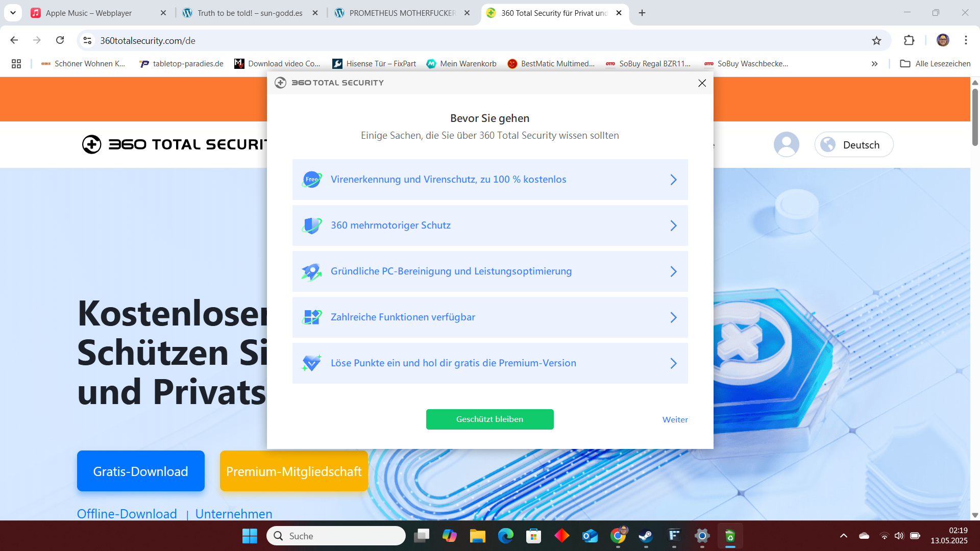The height and width of the screenshot is (551, 980).
Task: Open File Explorer from taskbar
Action: [478, 536]
